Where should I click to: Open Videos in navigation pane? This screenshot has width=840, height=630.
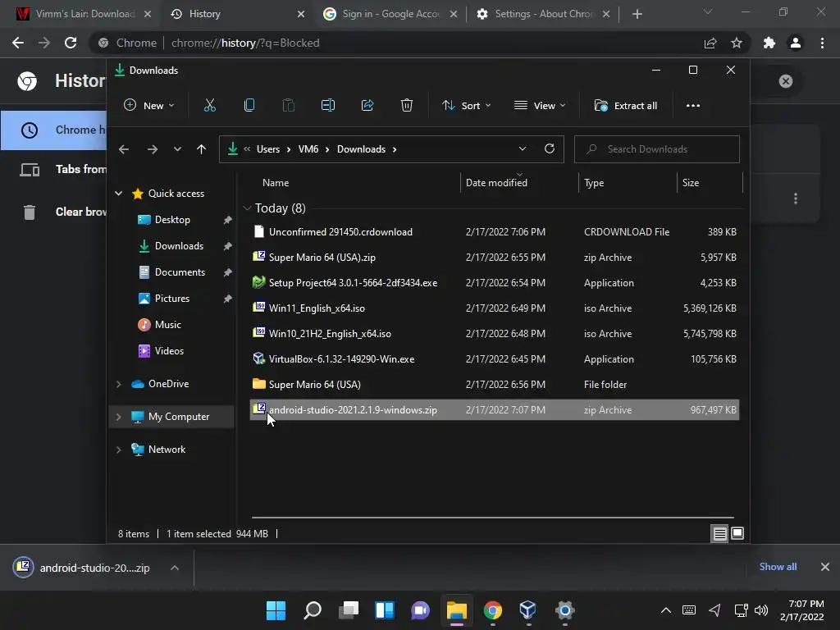point(169,351)
